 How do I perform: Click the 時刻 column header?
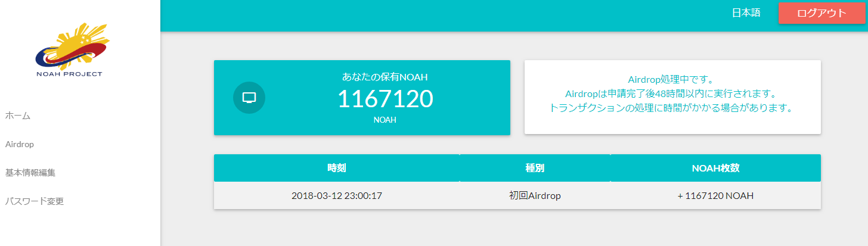(336, 168)
